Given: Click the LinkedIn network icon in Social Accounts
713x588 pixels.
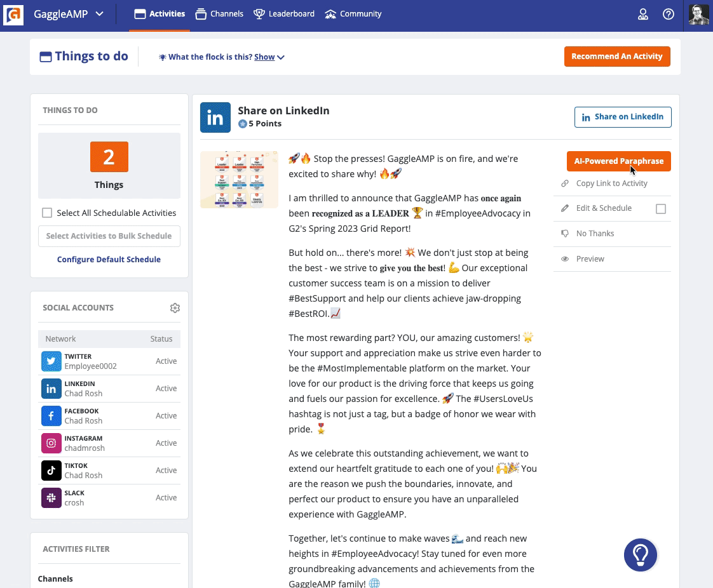Looking at the screenshot, I should pyautogui.click(x=51, y=389).
